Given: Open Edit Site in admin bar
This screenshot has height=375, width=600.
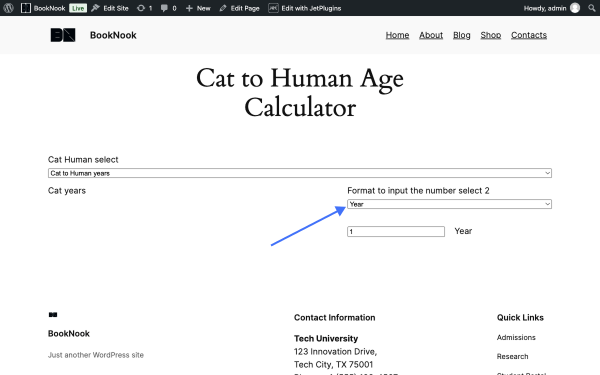Looking at the screenshot, I should coord(110,8).
